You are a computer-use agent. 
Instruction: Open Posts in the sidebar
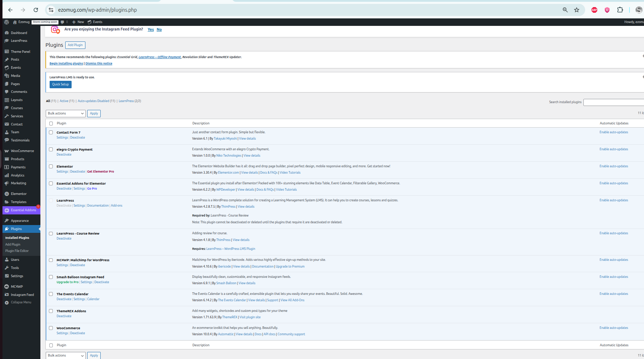pos(15,60)
